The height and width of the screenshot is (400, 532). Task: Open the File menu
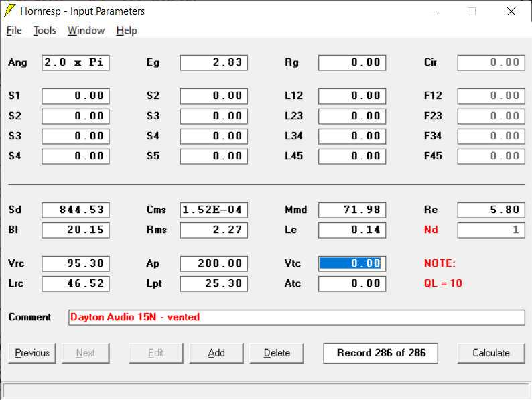(14, 31)
